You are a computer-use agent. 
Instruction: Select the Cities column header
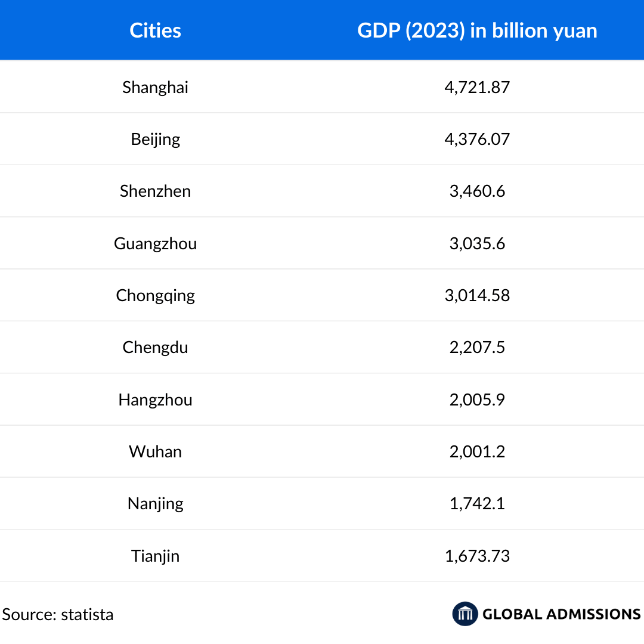coord(155,30)
